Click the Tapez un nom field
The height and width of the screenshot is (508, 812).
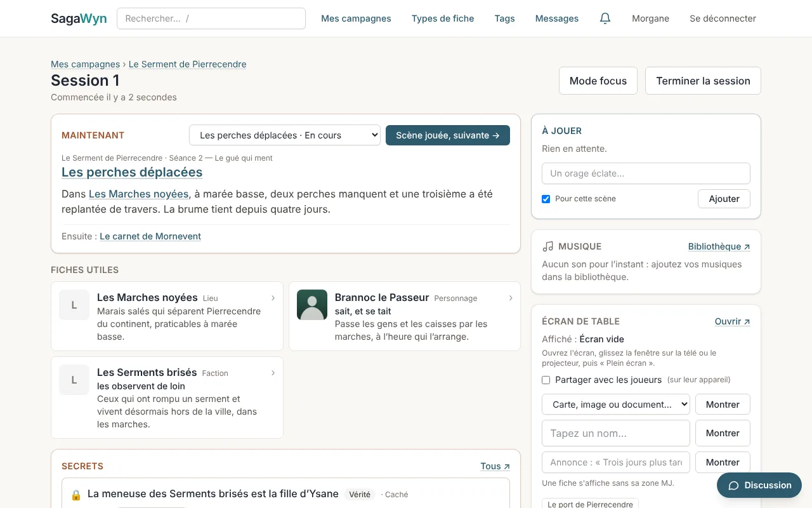(615, 433)
